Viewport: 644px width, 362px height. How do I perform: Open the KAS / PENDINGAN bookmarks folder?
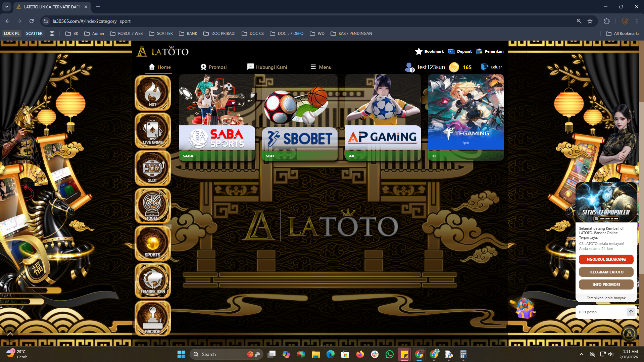[x=351, y=34]
